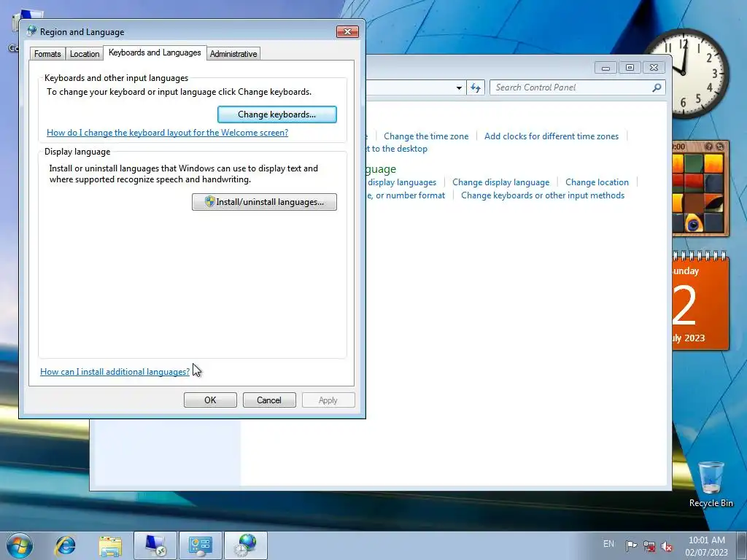Open Change display language link
This screenshot has height=560, width=747.
coord(500,182)
